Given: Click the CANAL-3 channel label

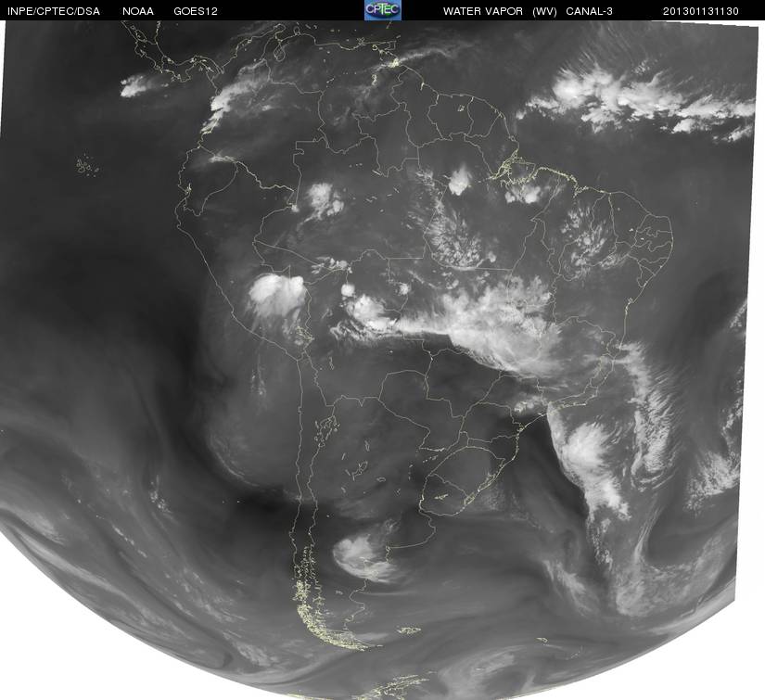Looking at the screenshot, I should pyautogui.click(x=590, y=11).
